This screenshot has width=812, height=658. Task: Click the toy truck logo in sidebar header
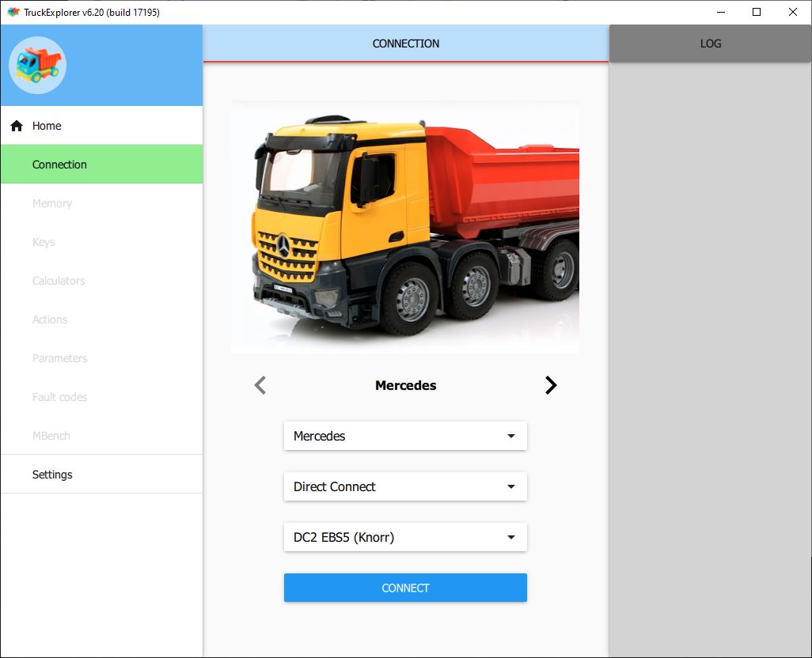37,65
